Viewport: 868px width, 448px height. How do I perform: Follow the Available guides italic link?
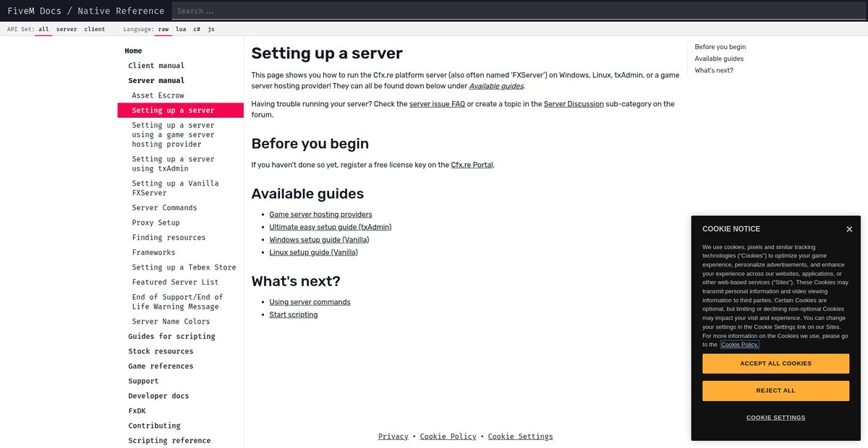(496, 86)
